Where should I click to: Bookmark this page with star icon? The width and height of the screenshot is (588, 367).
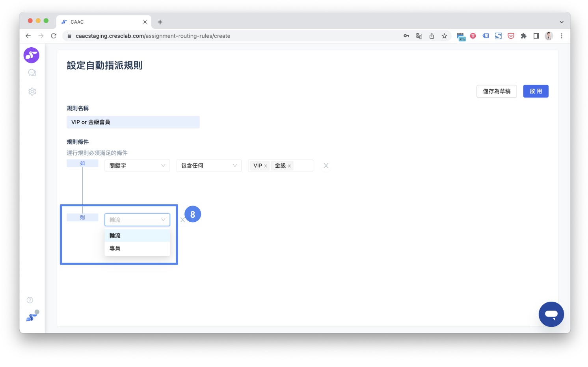pos(444,36)
